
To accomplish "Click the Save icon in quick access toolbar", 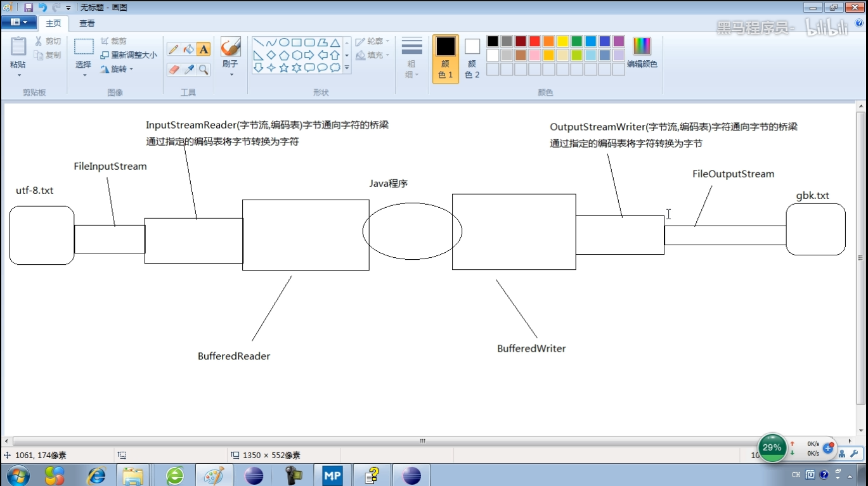I will [29, 8].
